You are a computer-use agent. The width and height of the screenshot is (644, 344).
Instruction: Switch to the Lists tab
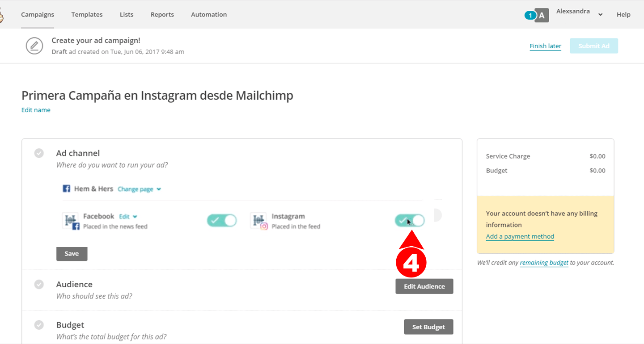(127, 14)
